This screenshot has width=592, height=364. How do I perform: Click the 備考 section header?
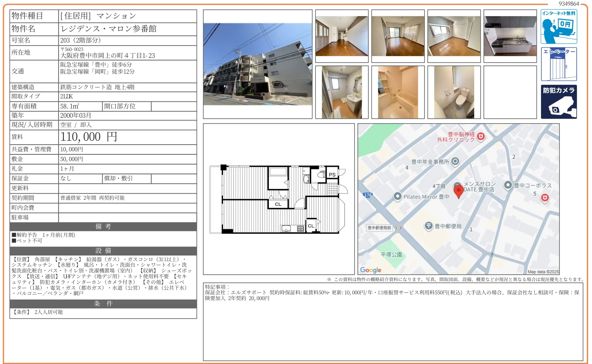[103, 226]
